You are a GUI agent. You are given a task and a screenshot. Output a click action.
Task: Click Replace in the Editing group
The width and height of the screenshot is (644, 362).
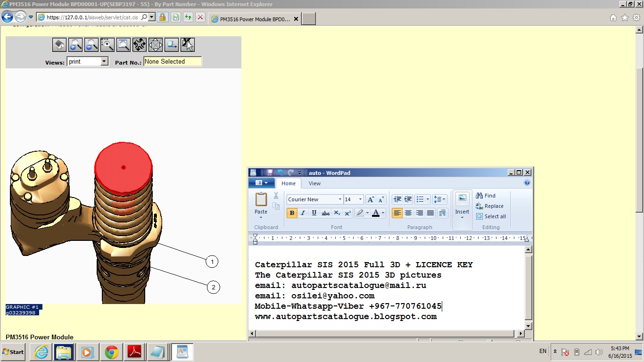tap(489, 206)
